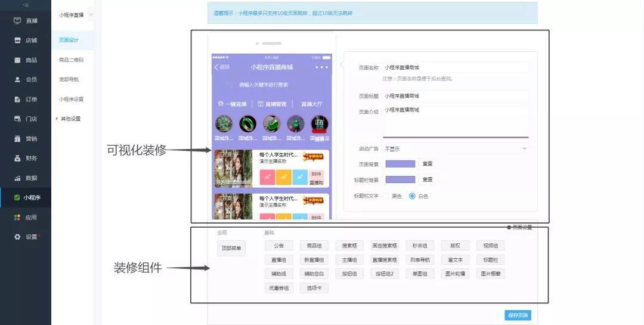Open the 启动广告 dropdown

(456, 148)
